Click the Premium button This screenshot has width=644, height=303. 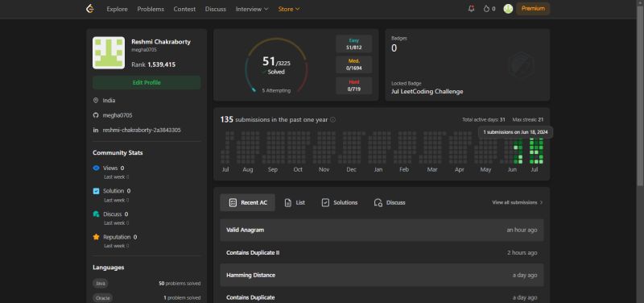click(x=533, y=9)
